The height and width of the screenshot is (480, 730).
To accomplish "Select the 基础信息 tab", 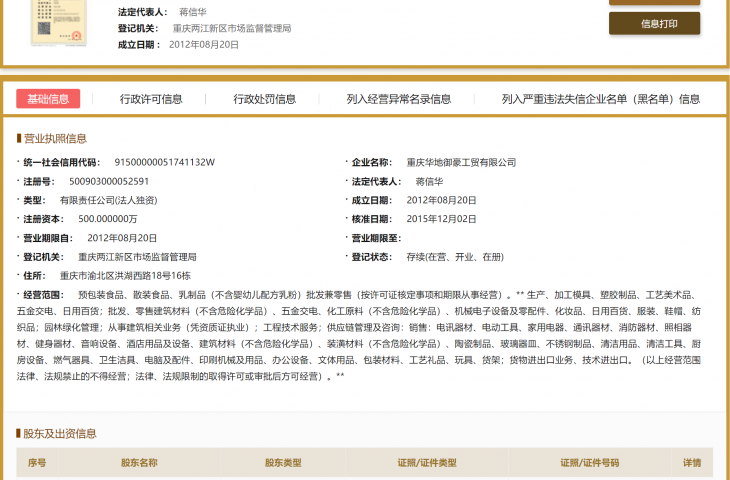I will pyautogui.click(x=48, y=99).
